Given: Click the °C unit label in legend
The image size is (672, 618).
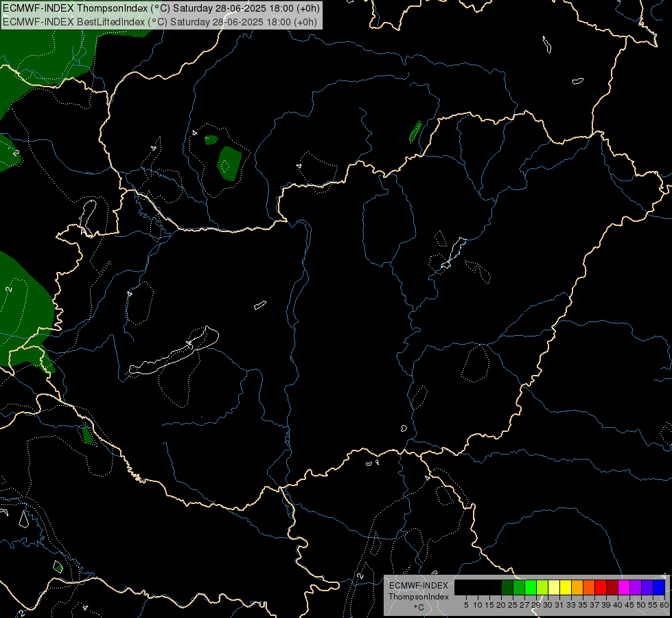Looking at the screenshot, I should tap(419, 608).
